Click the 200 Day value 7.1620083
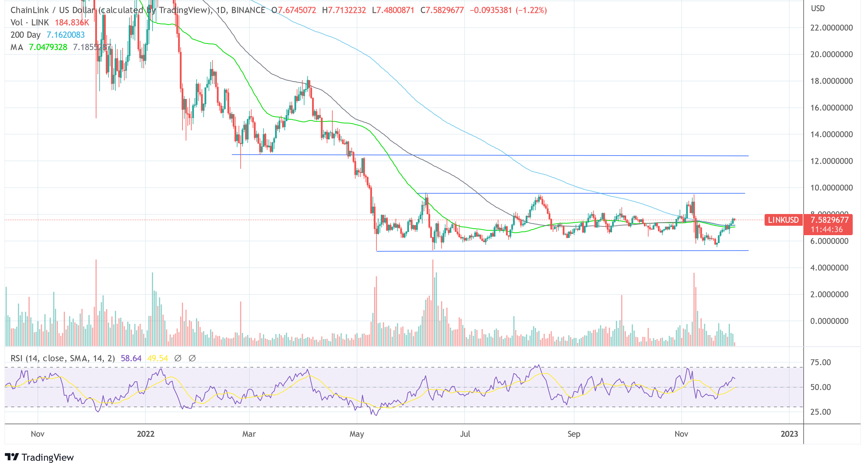 pyautogui.click(x=66, y=35)
